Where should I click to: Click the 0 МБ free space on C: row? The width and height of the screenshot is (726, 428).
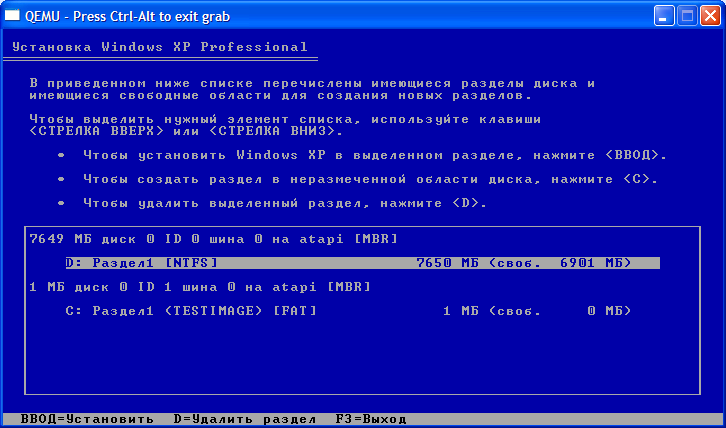point(606,311)
